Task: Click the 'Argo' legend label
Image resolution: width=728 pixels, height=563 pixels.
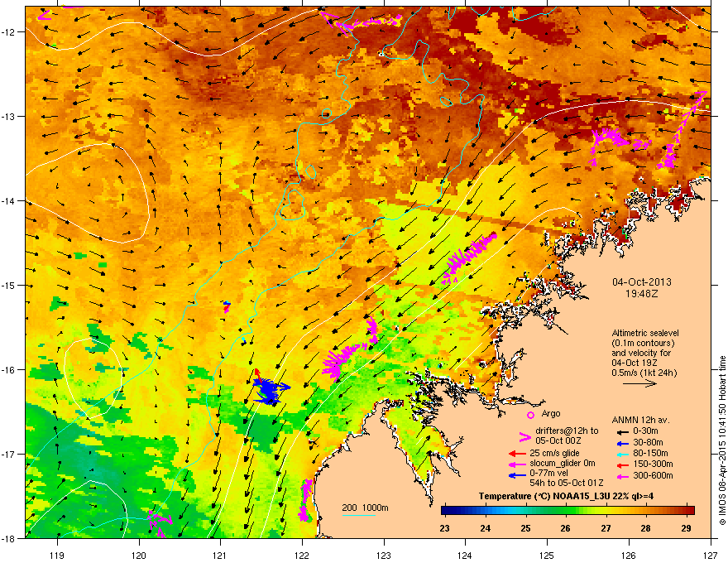Action: click(551, 413)
